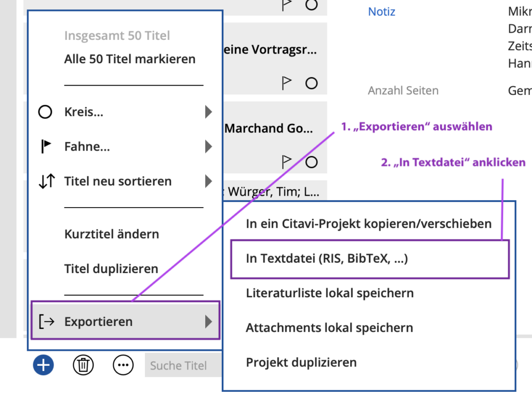Select Kurztitel ändern
532x397 pixels.
coord(112,234)
